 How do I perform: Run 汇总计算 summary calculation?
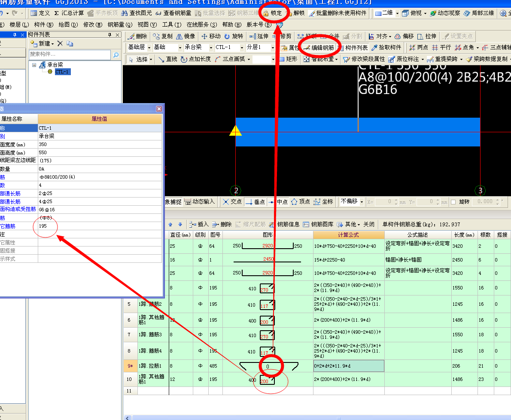pos(69,13)
